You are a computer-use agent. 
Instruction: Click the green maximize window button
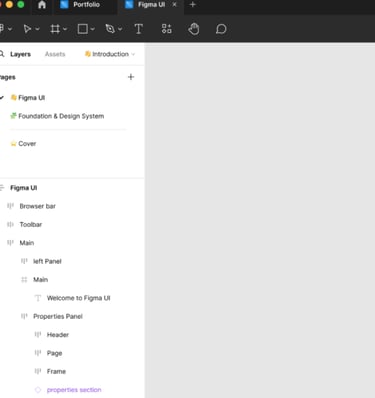click(21, 4)
